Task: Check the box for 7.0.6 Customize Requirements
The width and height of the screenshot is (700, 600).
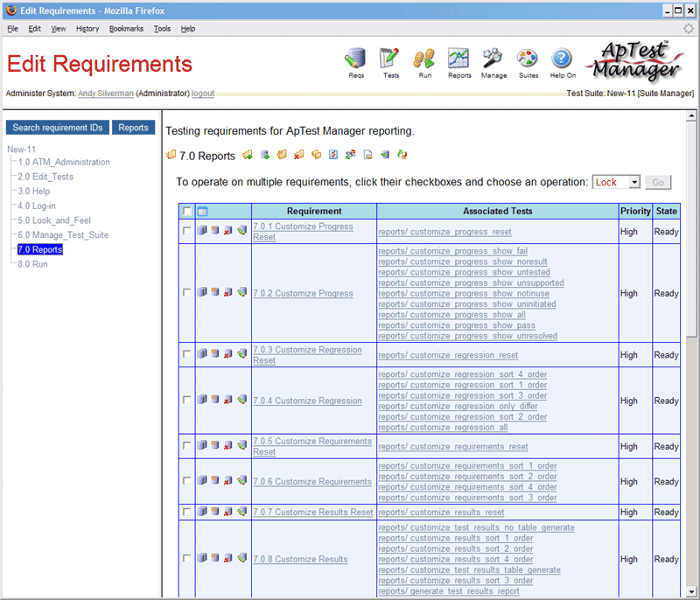Action: click(x=186, y=480)
